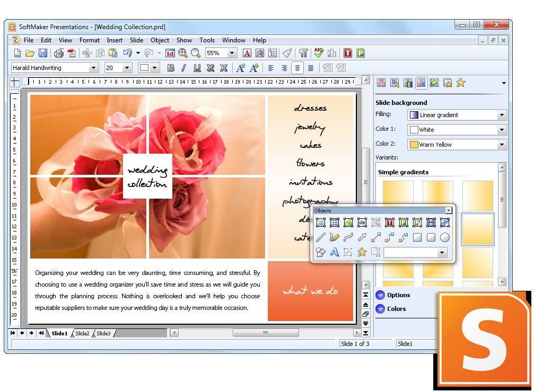Switch to the Slide3 tab
The height and width of the screenshot is (392, 543).
[x=103, y=334]
